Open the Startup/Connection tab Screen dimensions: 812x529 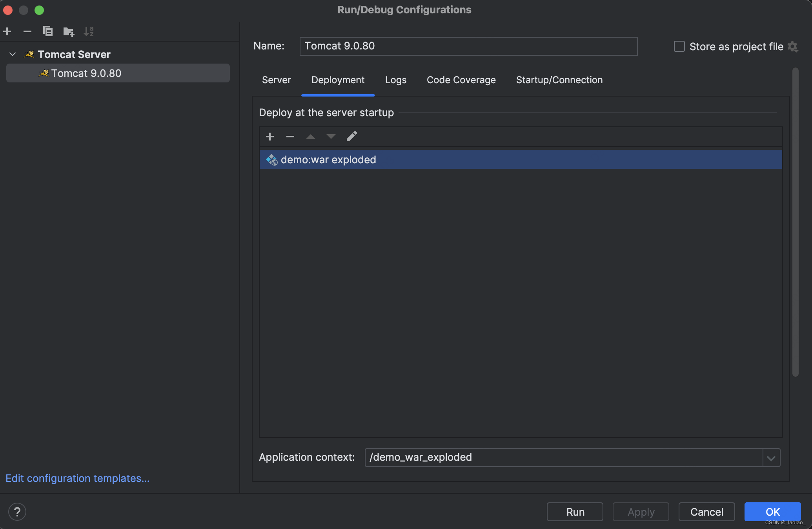559,80
